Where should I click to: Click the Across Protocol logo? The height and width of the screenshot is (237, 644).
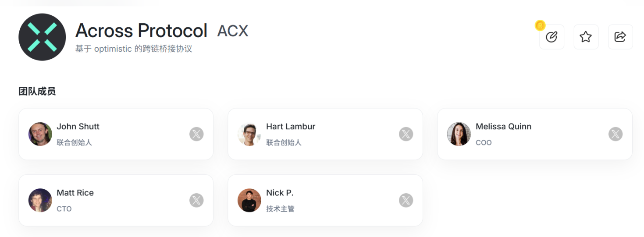point(42,37)
